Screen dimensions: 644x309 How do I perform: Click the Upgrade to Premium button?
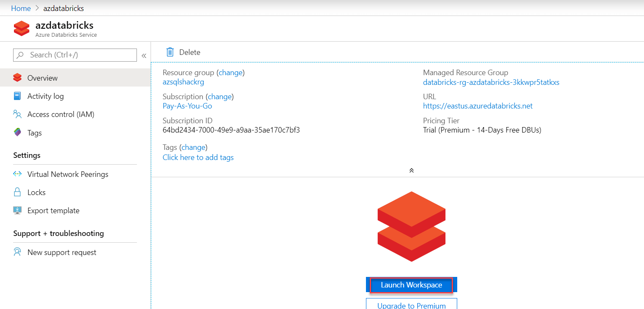pyautogui.click(x=411, y=305)
